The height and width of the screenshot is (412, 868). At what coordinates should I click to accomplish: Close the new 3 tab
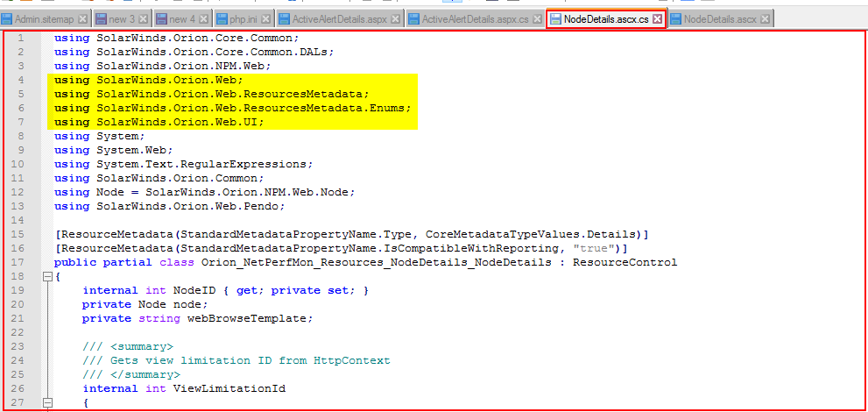point(143,19)
